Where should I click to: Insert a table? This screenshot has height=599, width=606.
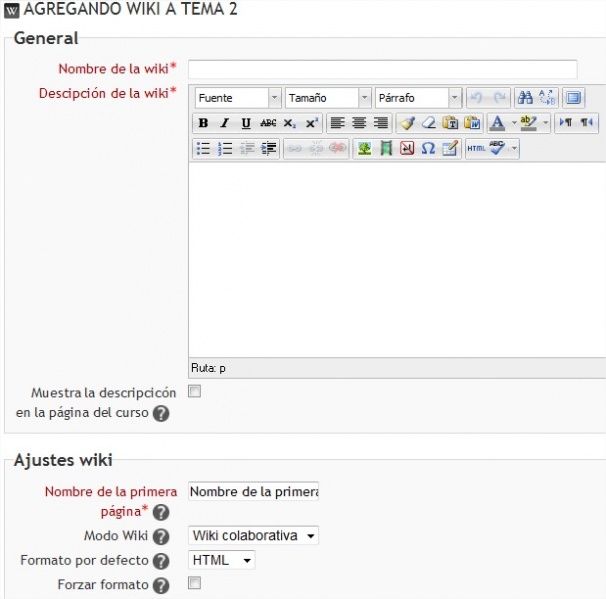(449, 148)
